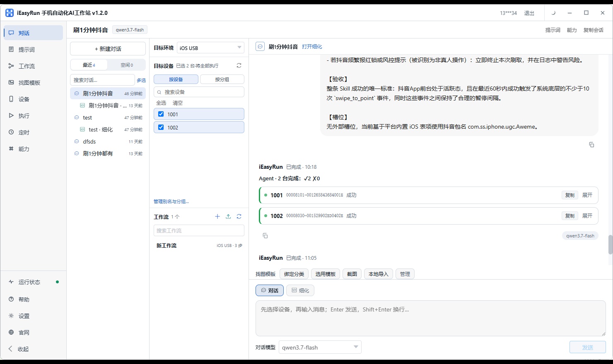This screenshot has width=613, height=364.
Task: Expand result for device 1002
Action: (587, 216)
